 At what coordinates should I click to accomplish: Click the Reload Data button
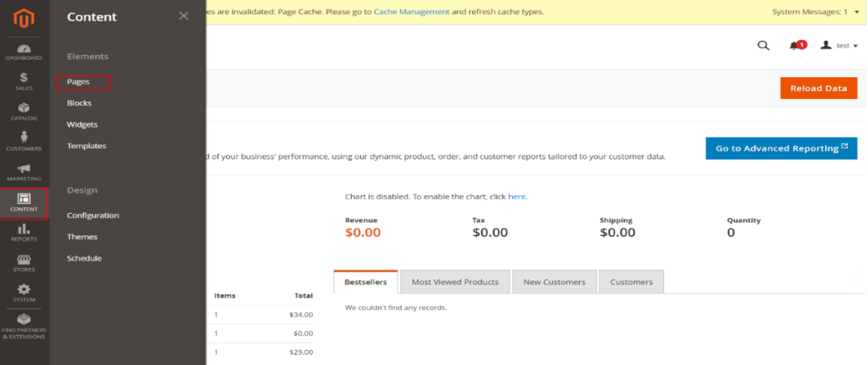click(818, 88)
